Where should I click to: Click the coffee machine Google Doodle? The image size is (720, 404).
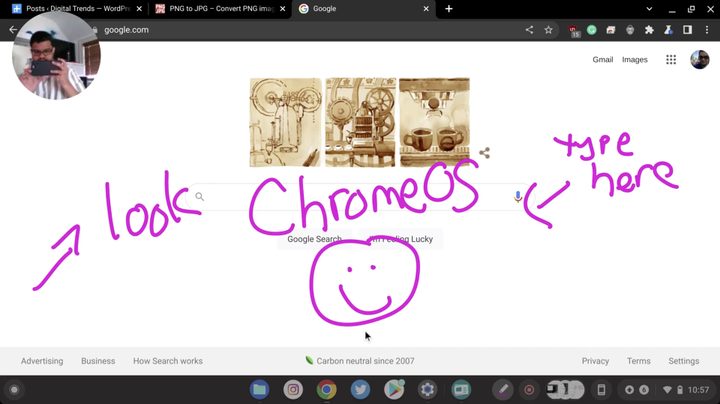(x=360, y=122)
